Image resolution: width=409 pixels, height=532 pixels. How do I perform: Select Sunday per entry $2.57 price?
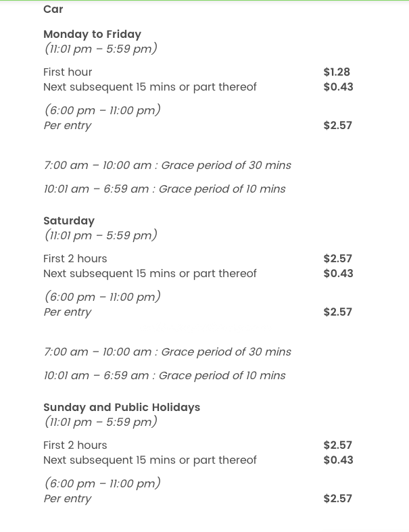pyautogui.click(x=337, y=498)
